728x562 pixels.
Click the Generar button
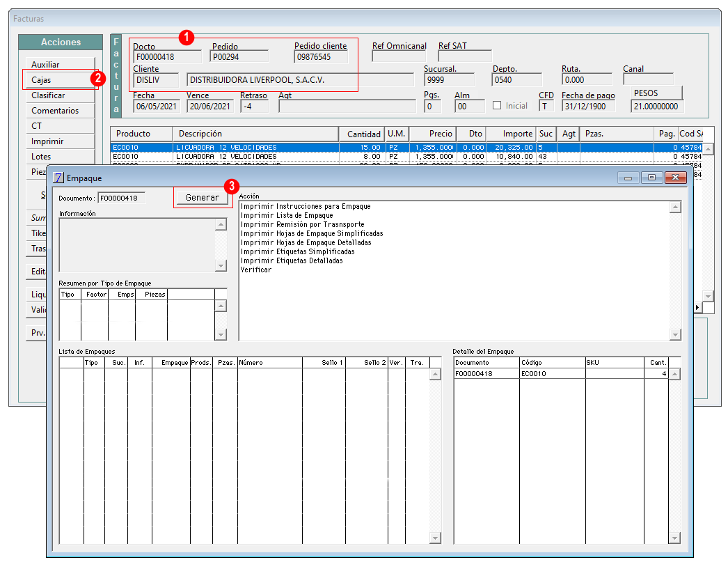(202, 197)
